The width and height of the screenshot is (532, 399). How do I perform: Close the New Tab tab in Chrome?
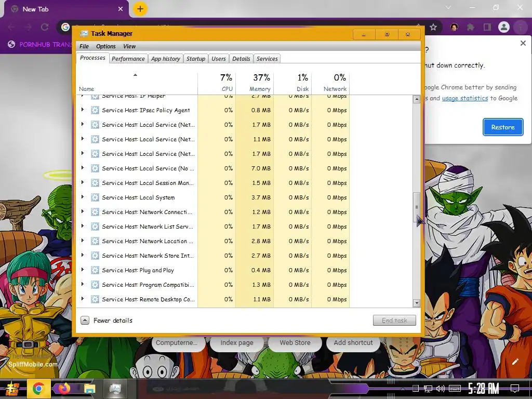coord(121,9)
